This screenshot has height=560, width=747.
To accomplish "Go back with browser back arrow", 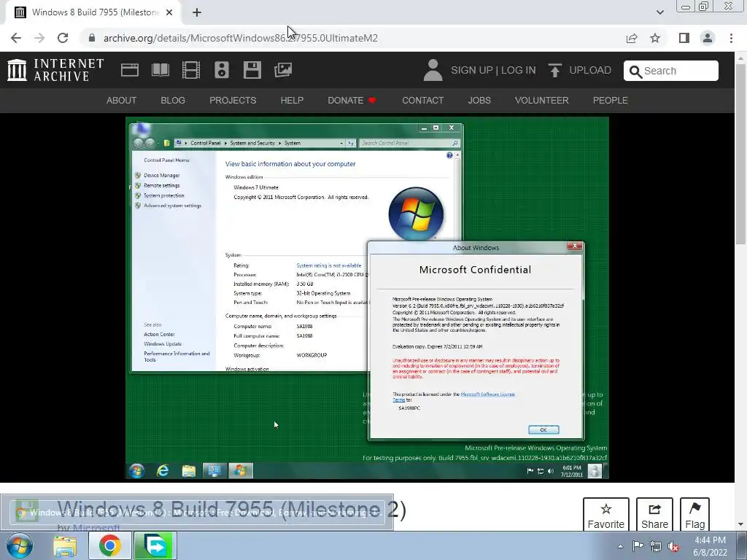I will 16,38.
